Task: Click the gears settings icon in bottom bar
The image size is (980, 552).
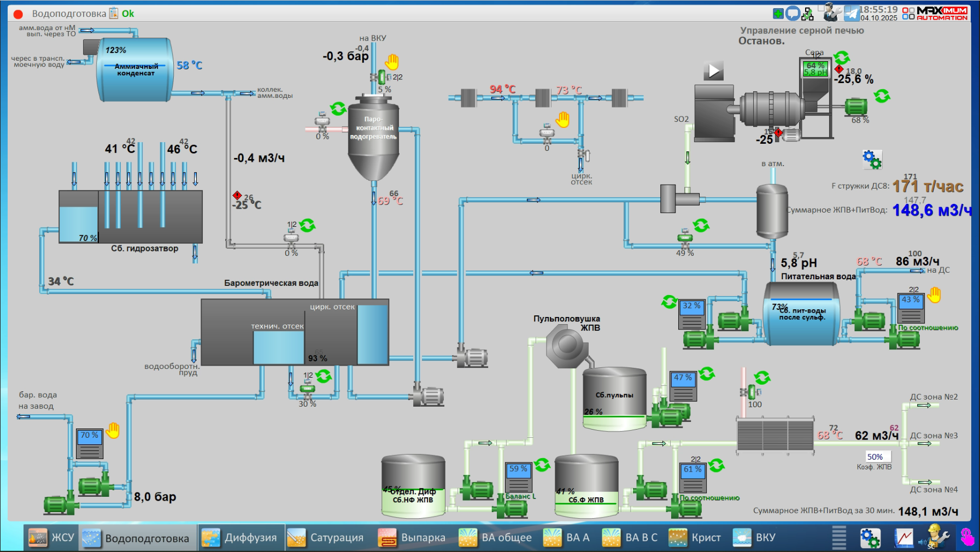Action: pyautogui.click(x=870, y=538)
